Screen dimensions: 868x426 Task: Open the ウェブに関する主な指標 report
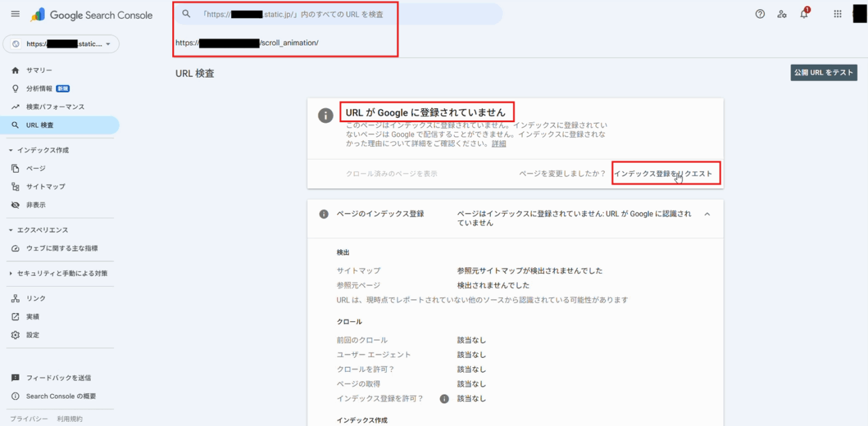[61, 248]
